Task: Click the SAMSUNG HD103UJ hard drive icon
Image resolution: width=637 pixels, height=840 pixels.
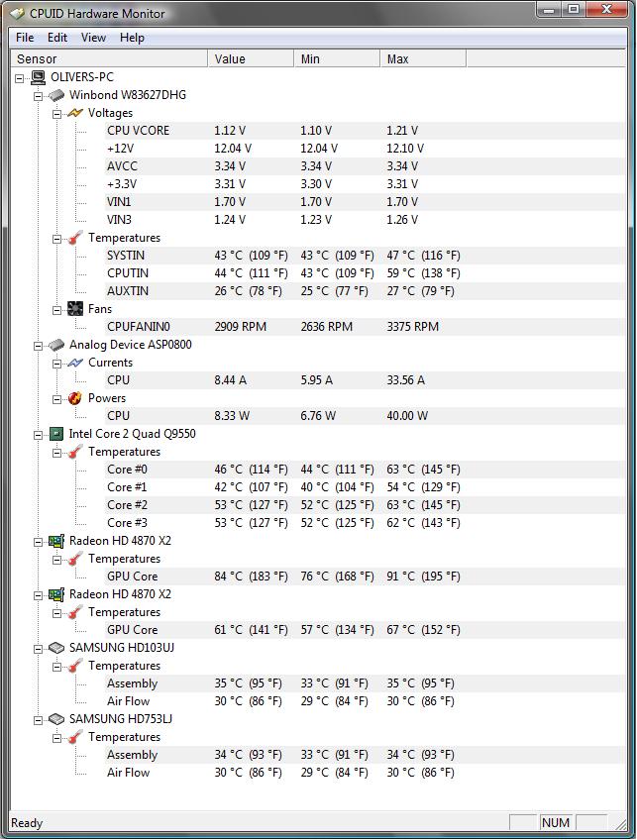Action: tap(56, 648)
